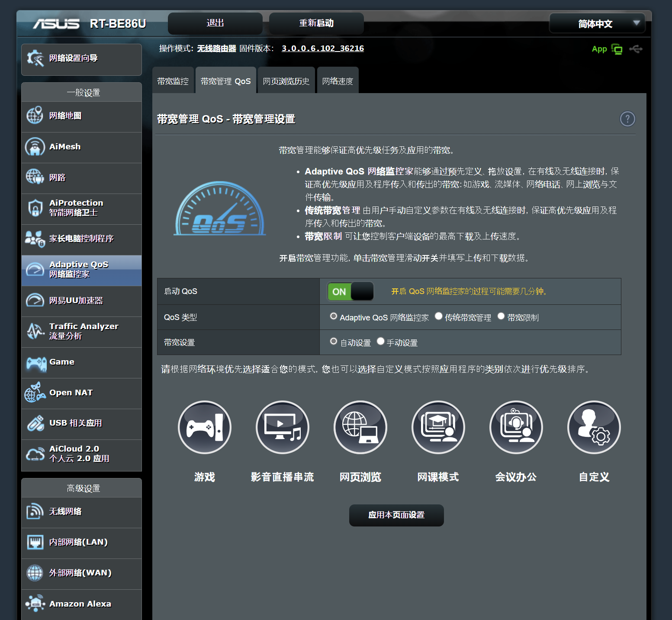Click the 影音直播串流 mode label
The width and height of the screenshot is (672, 620).
point(283,477)
